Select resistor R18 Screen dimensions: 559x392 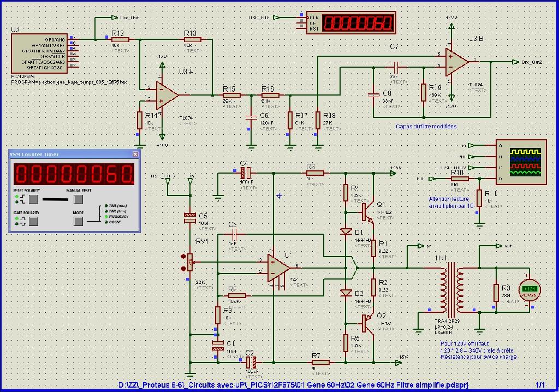[x=318, y=120]
